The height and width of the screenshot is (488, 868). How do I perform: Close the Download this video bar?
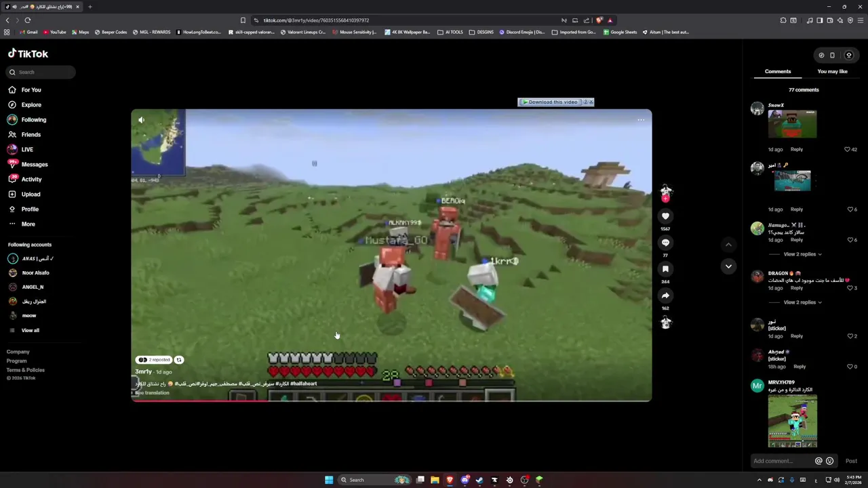591,102
